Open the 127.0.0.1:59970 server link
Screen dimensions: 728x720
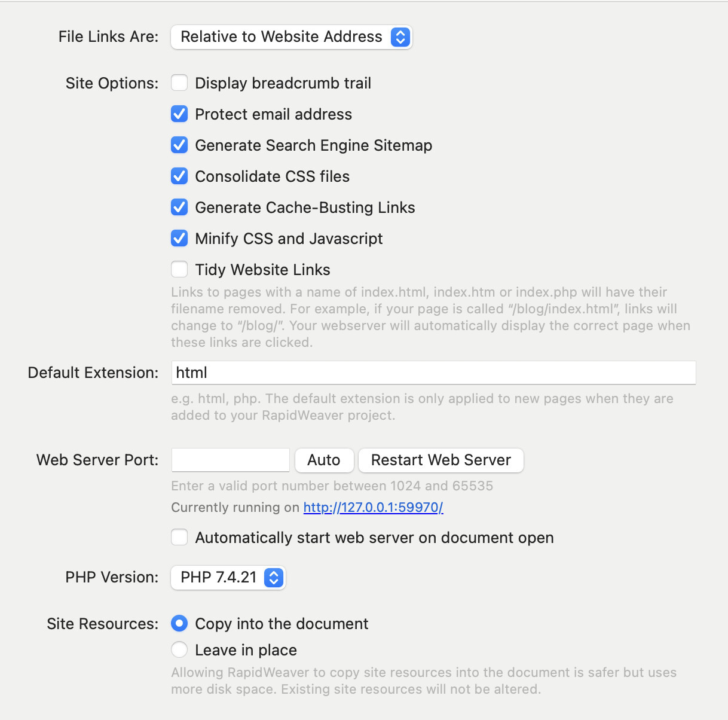[x=373, y=507]
